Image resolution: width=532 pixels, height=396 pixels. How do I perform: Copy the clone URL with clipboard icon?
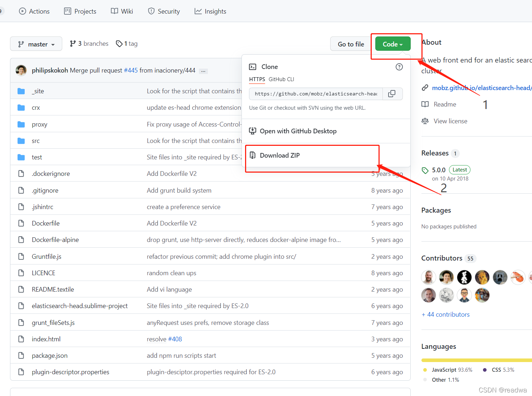(392, 94)
